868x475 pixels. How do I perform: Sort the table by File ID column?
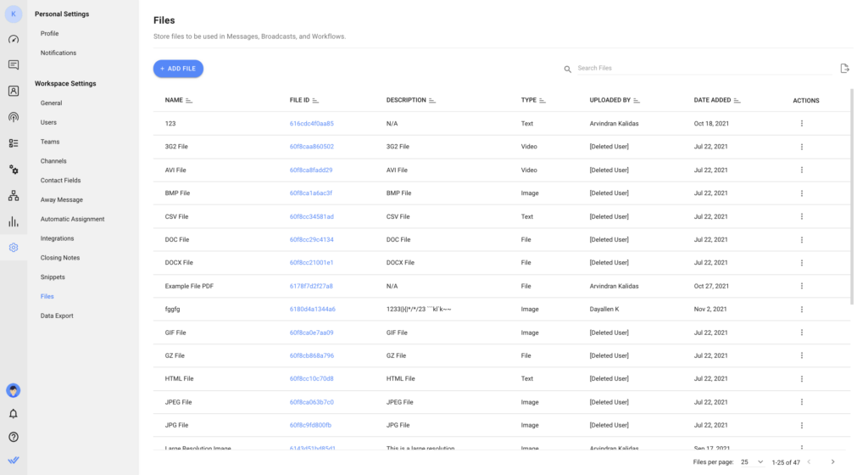coord(315,101)
